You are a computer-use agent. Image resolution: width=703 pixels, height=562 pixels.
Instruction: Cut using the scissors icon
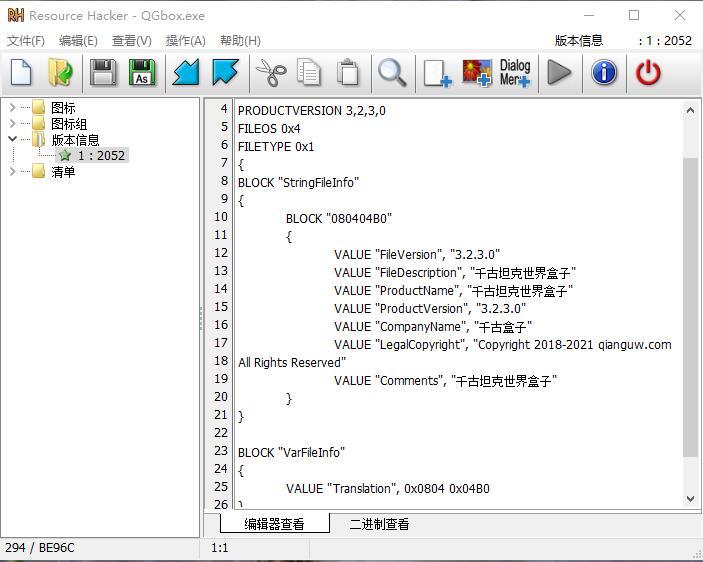(x=271, y=73)
